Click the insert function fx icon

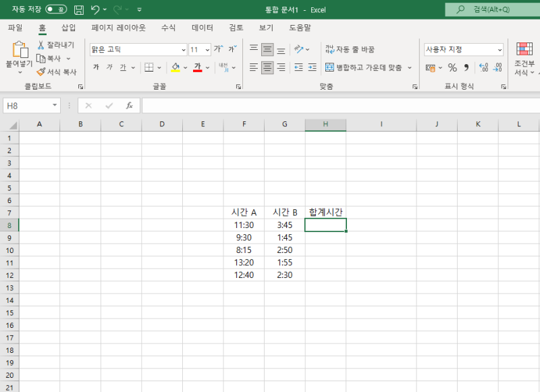tap(129, 106)
